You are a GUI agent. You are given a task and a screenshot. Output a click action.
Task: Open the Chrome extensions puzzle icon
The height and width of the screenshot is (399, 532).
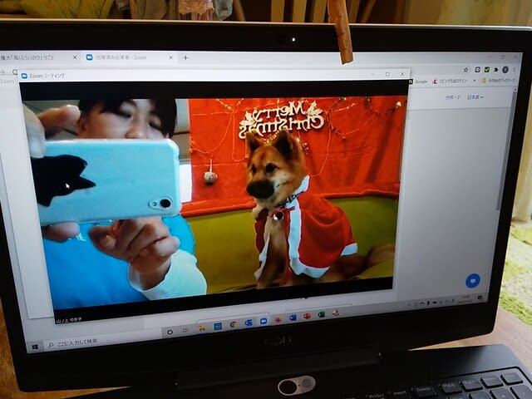point(496,70)
